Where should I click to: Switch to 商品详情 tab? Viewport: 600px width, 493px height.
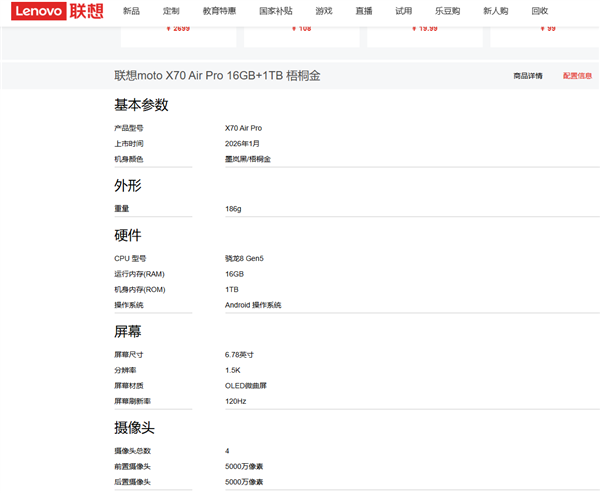528,76
